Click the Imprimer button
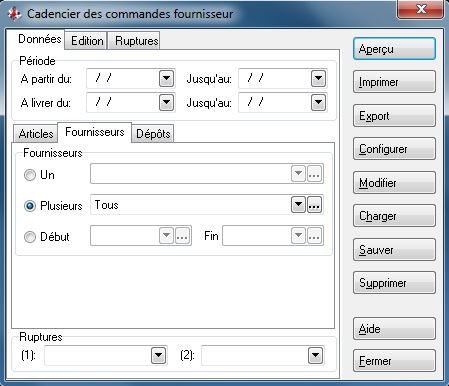Image resolution: width=449 pixels, height=386 pixels. click(394, 82)
